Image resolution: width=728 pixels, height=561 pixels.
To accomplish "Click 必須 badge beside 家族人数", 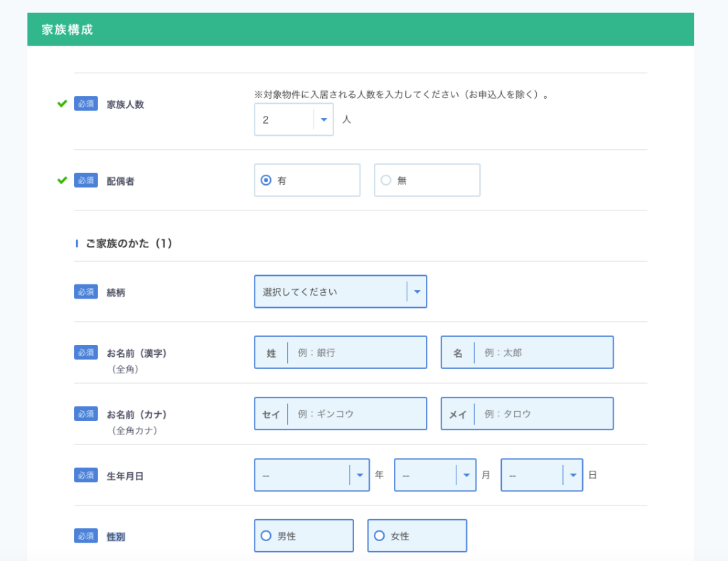I will pyautogui.click(x=86, y=104).
